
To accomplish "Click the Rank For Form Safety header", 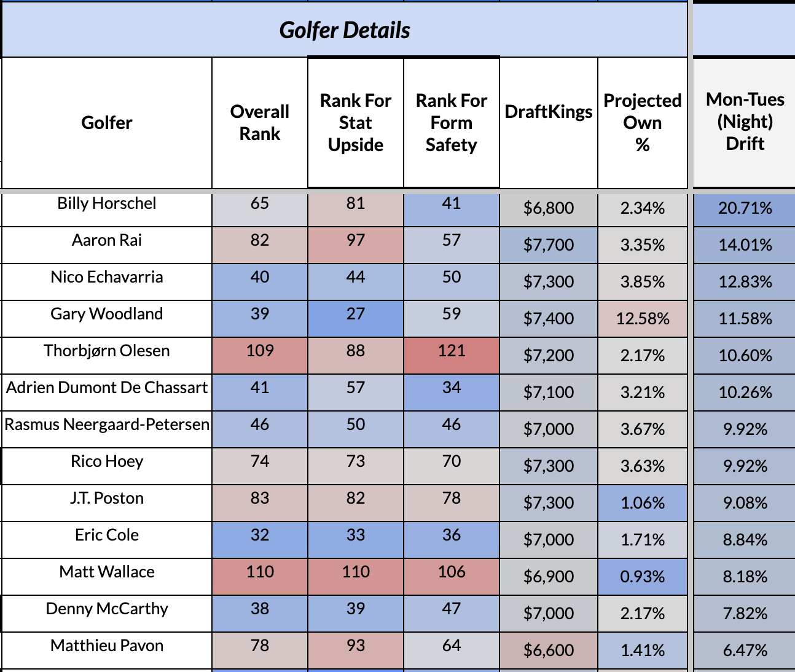I will (x=451, y=123).
